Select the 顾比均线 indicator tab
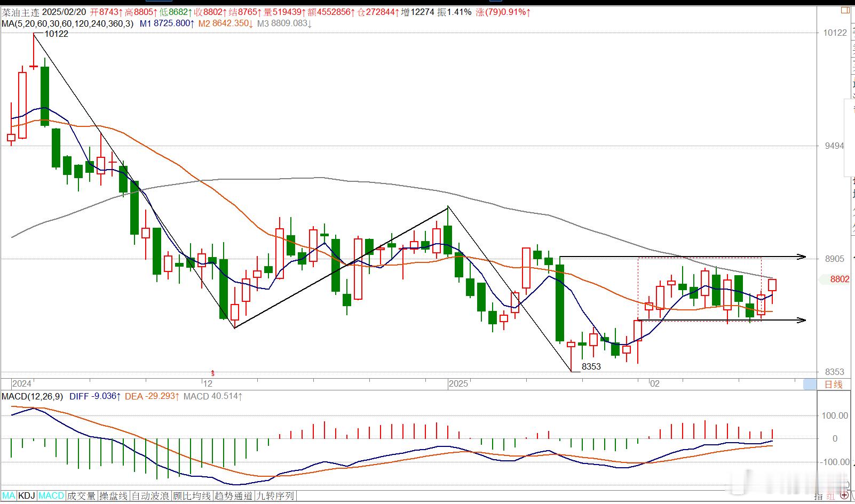Image resolution: width=855 pixels, height=504 pixels. point(192,496)
